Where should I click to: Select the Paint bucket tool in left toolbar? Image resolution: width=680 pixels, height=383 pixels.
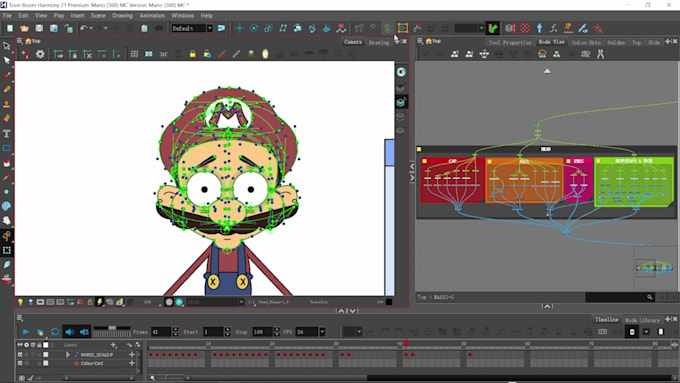click(x=7, y=163)
